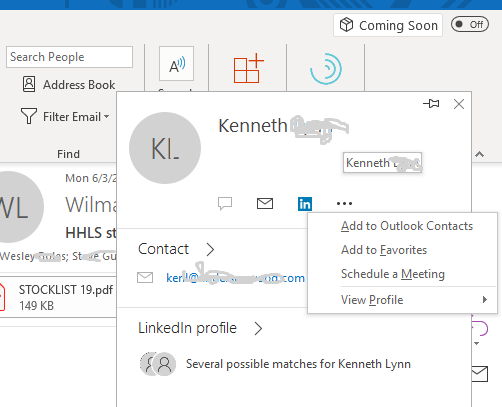This screenshot has width=502, height=407.
Task: Expand the Contact section chevron
Action: click(x=210, y=249)
